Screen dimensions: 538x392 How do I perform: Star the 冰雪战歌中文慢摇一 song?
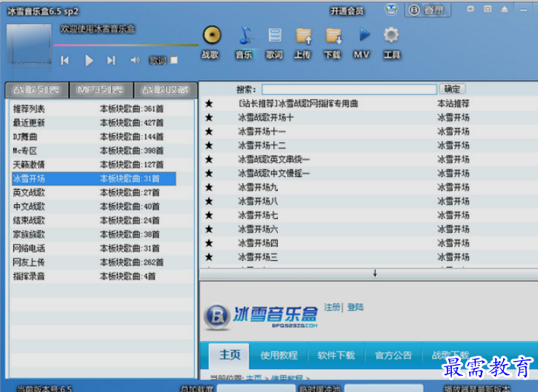209,173
